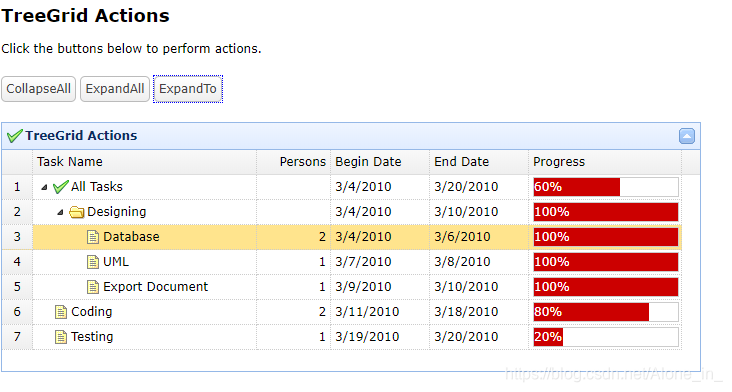This screenshot has width=732, height=392.
Task: Click the 100% progress bar for Database
Action: click(606, 237)
